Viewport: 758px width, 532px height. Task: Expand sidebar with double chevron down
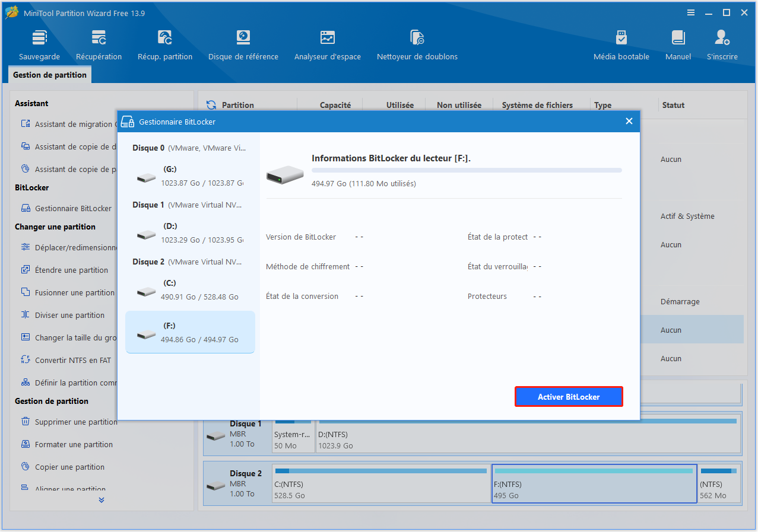coord(102,500)
